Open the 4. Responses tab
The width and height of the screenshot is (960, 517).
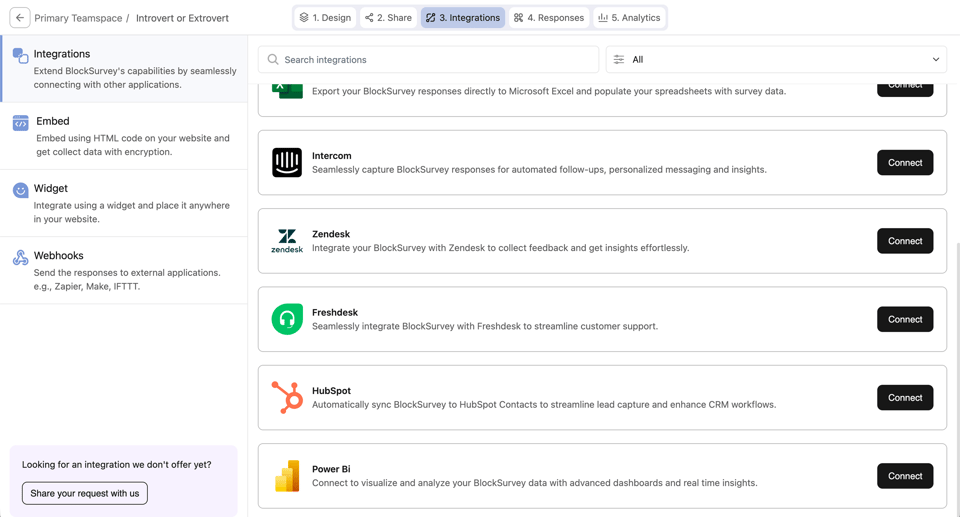pyautogui.click(x=549, y=18)
